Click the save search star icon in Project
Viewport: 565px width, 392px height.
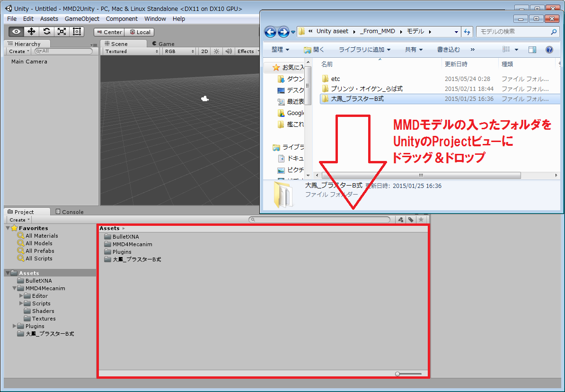click(x=421, y=219)
